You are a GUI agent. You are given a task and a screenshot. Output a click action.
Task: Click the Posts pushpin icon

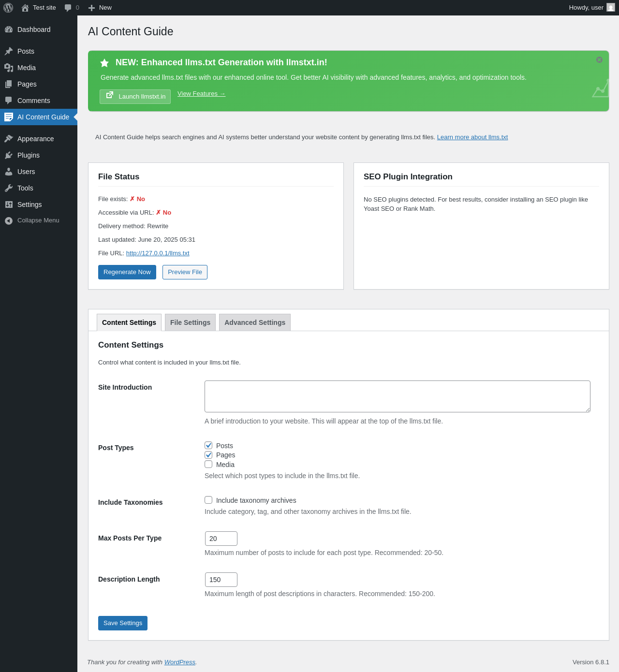[x=9, y=51]
